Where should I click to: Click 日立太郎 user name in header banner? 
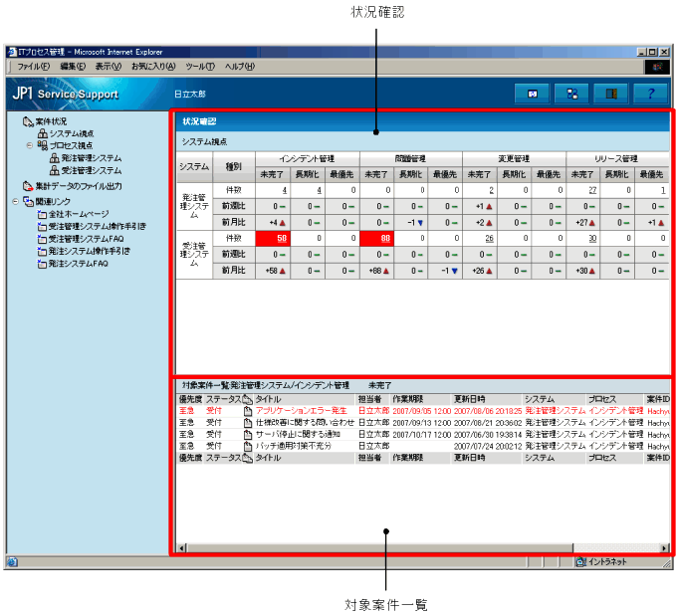pyautogui.click(x=190, y=94)
